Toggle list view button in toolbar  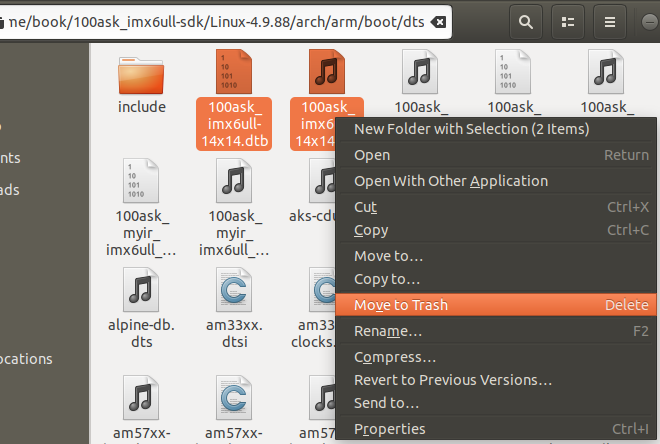(568, 22)
